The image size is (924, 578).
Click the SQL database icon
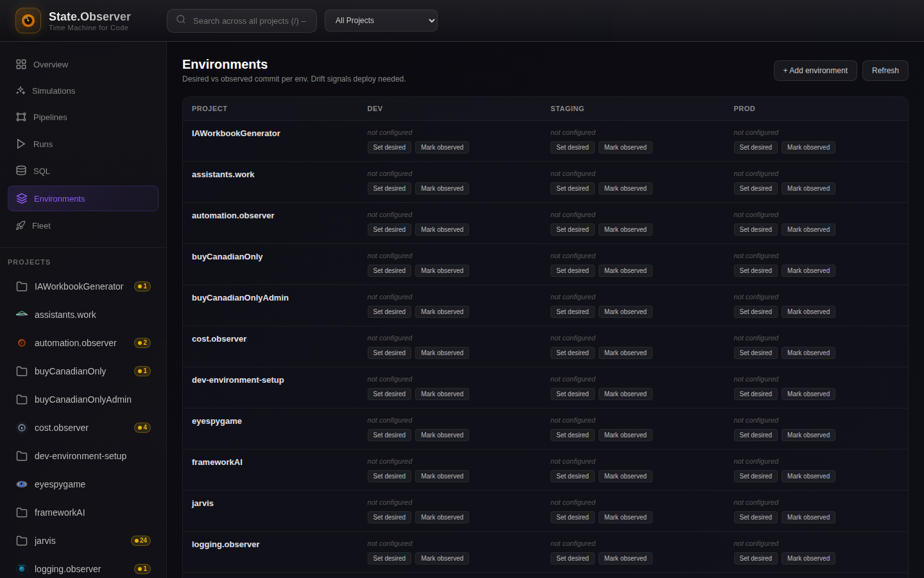click(x=21, y=171)
